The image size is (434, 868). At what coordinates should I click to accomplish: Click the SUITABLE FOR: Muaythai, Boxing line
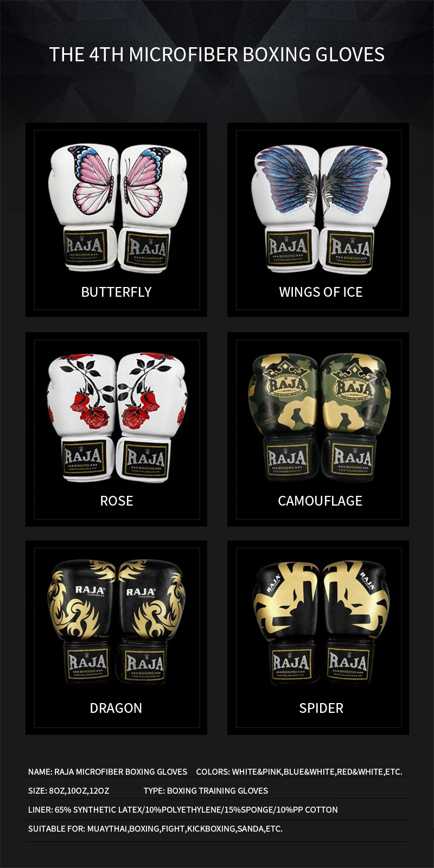pos(155,828)
